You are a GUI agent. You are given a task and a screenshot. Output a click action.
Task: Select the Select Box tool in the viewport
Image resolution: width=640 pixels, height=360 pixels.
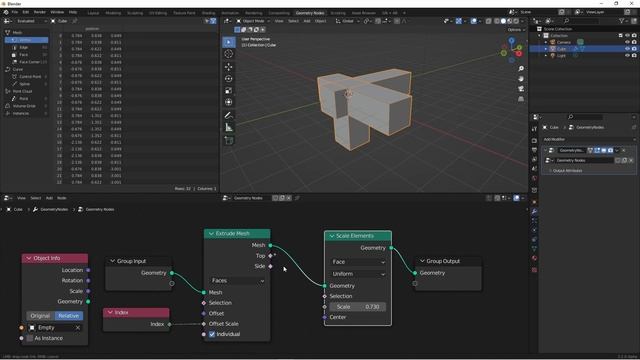point(229,42)
